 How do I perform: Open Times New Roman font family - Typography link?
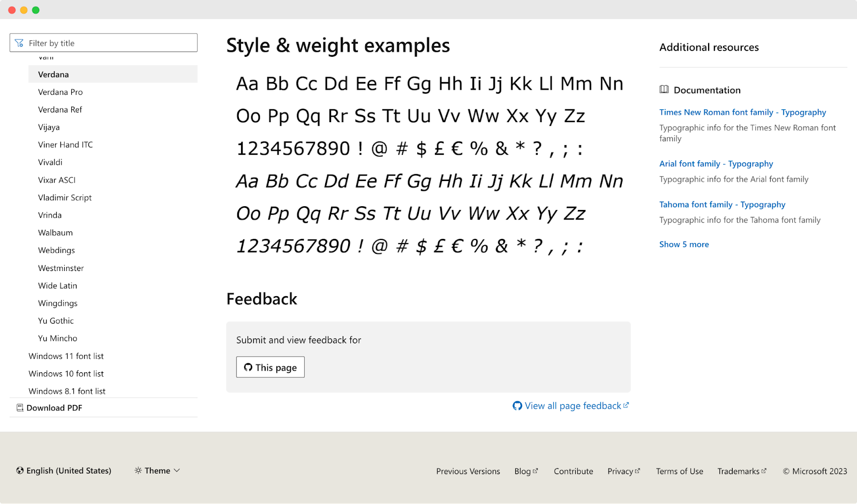742,112
